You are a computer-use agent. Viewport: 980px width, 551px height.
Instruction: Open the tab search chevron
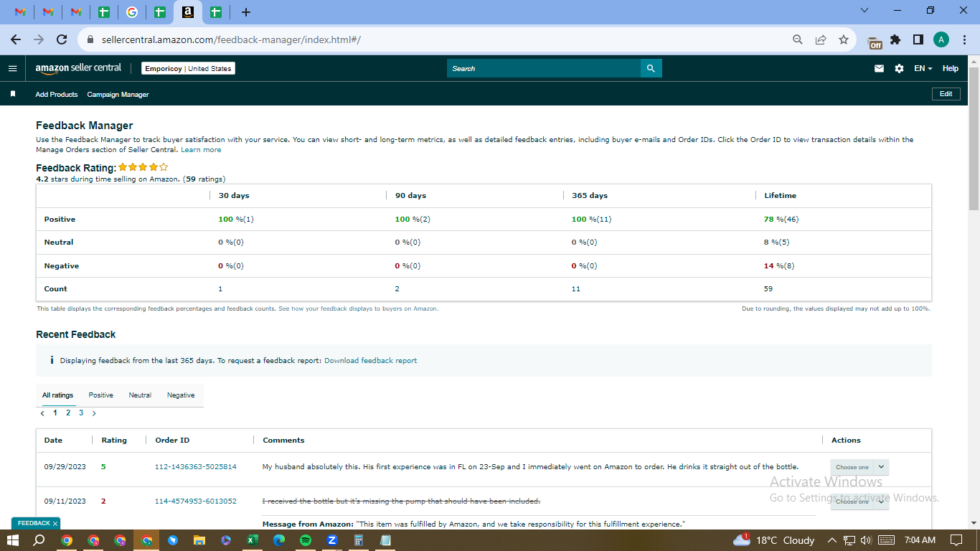pos(864,10)
